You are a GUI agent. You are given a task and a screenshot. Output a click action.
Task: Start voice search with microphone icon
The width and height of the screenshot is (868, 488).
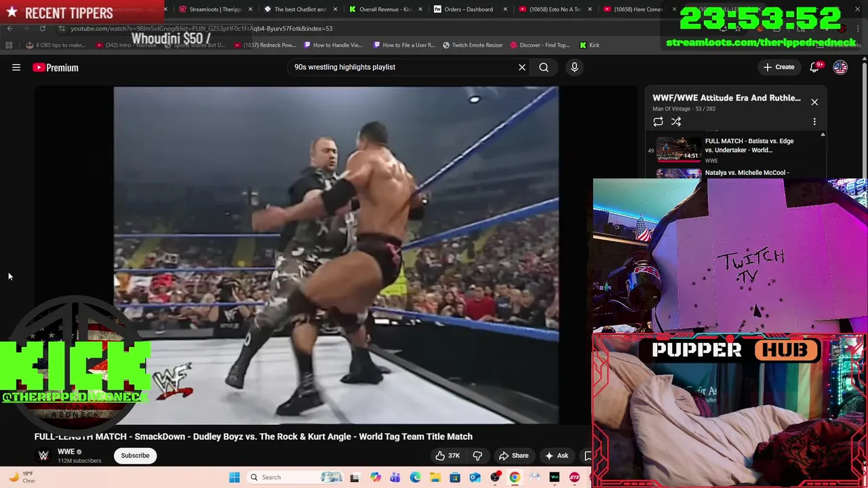click(574, 67)
